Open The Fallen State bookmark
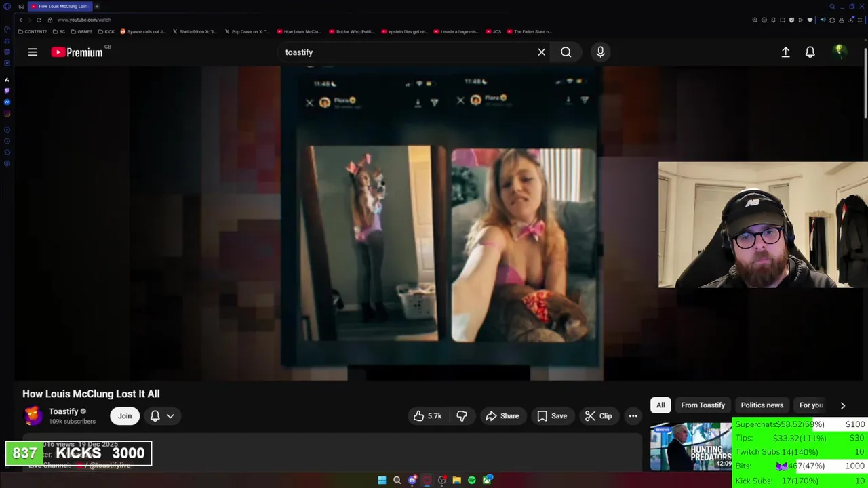This screenshot has height=488, width=868. pos(529,31)
